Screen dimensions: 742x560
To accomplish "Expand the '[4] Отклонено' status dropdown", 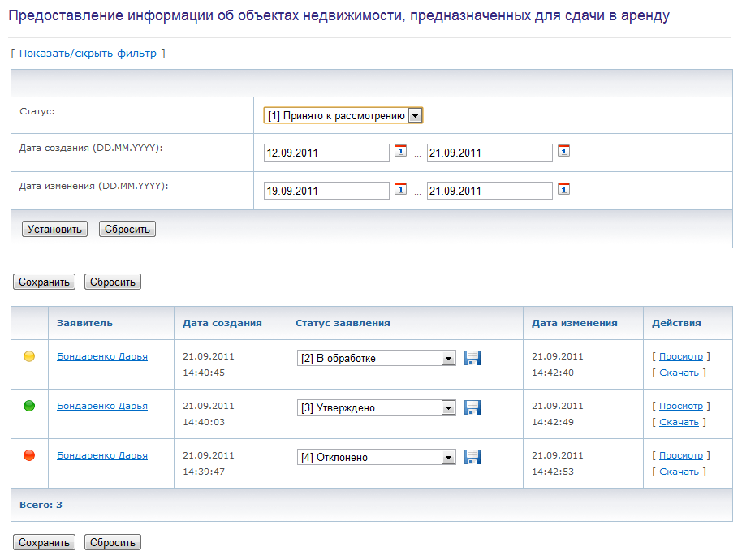I will click(376, 457).
